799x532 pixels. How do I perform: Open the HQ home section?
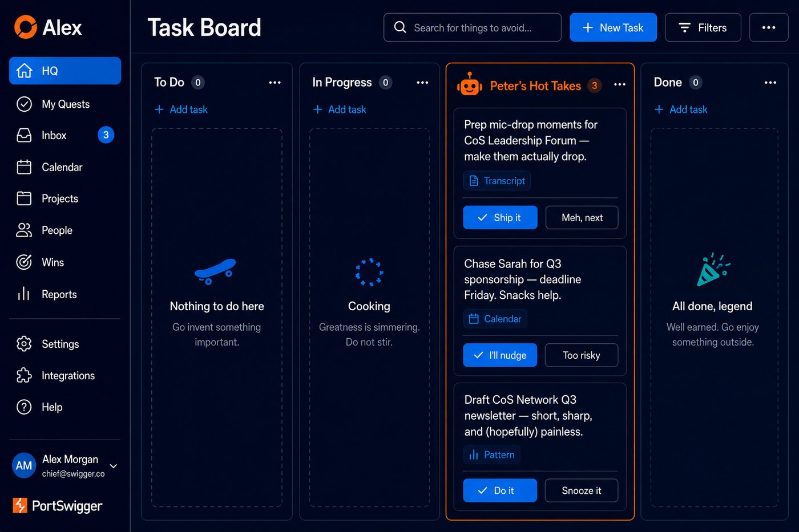click(x=65, y=71)
